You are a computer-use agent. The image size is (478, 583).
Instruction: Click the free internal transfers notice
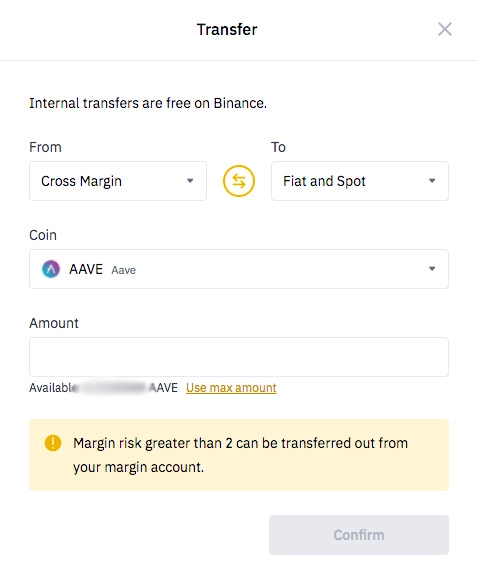point(148,103)
